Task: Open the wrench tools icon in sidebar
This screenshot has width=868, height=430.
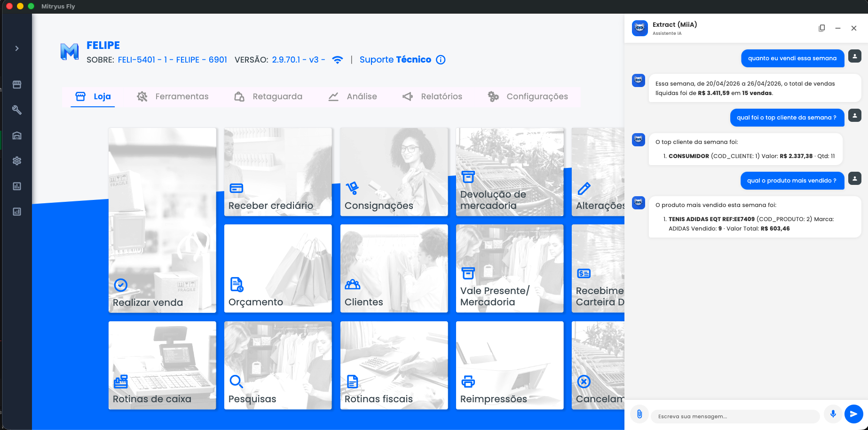Action: 17,110
